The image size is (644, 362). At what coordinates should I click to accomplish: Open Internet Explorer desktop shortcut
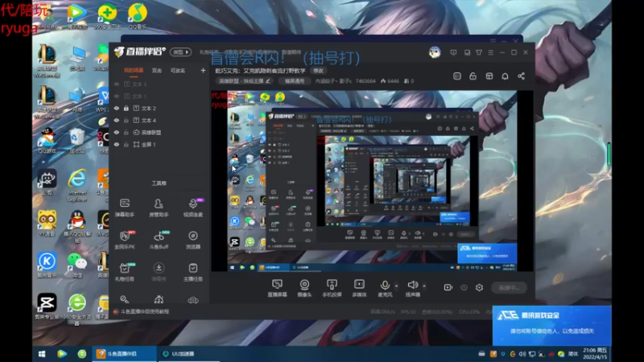pos(76,185)
